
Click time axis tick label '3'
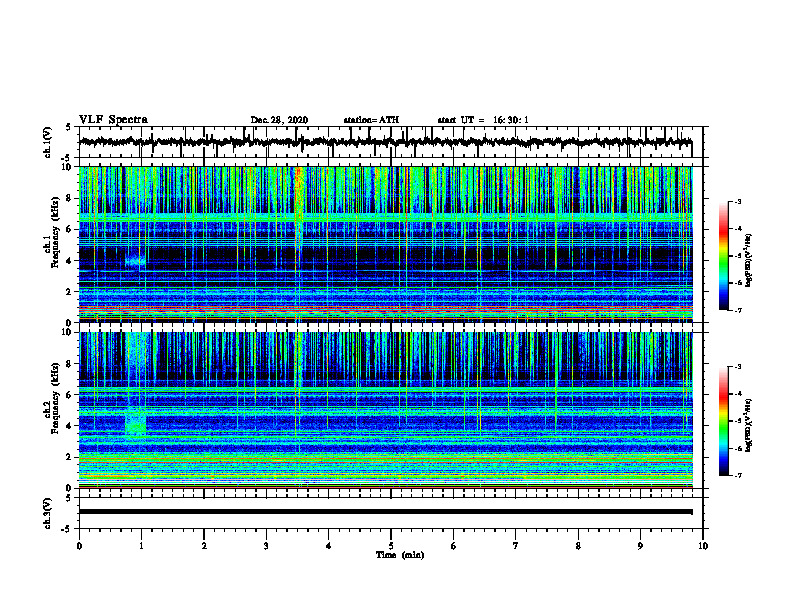click(x=266, y=546)
